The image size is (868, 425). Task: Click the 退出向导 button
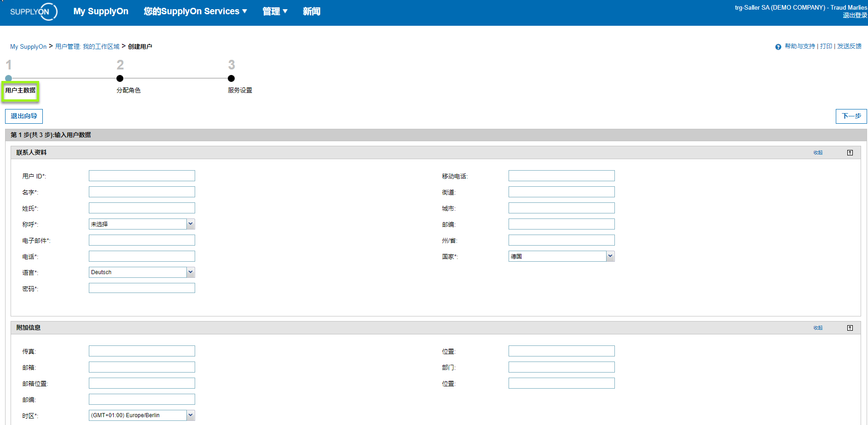[24, 116]
